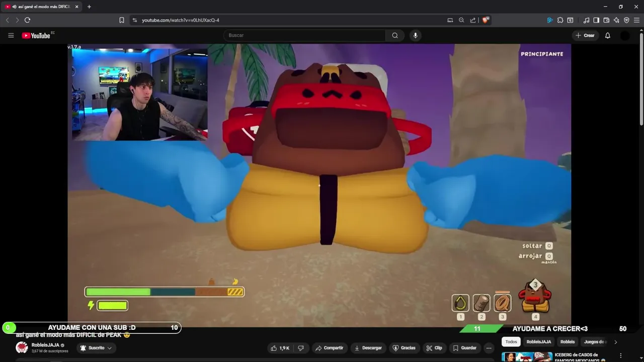
Task: Select the Todos filter chip
Action: (x=511, y=342)
